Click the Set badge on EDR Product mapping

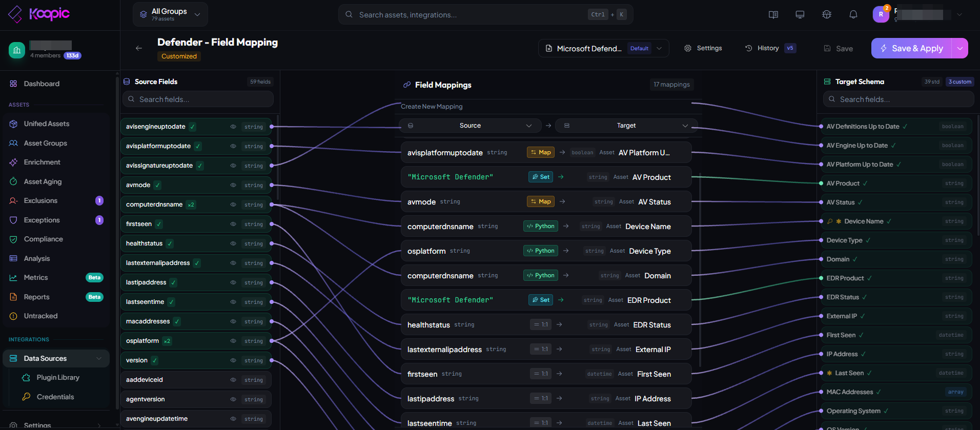[541, 300]
